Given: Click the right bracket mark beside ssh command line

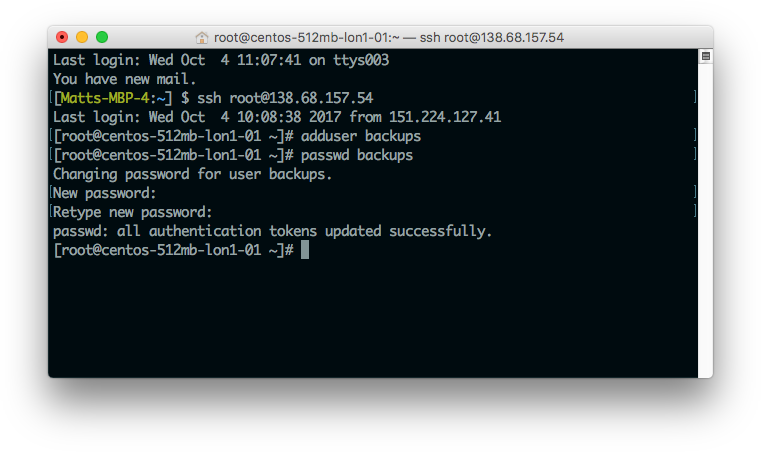Looking at the screenshot, I should pyautogui.click(x=695, y=97).
